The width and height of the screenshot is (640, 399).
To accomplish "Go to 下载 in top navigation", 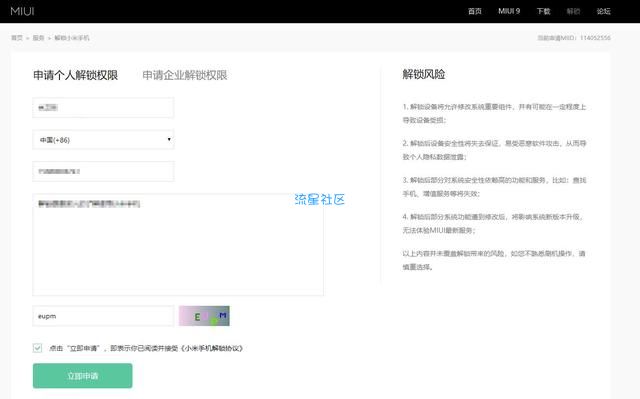I will (543, 11).
